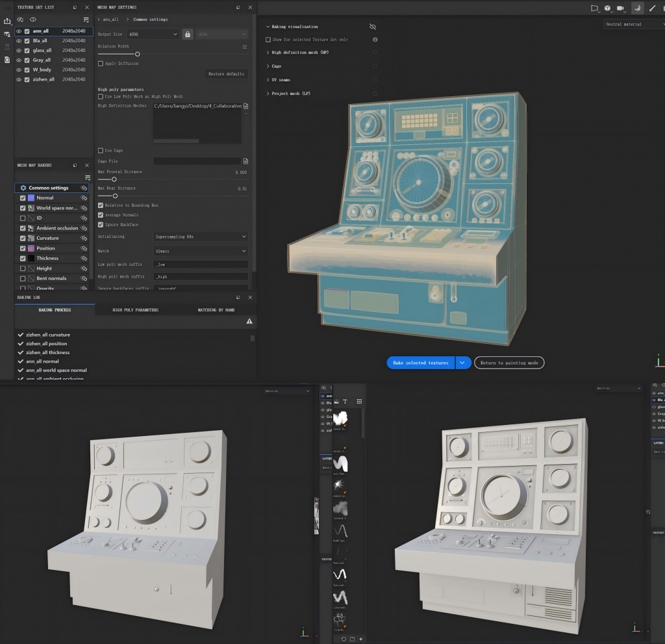Hide the glass_all texture set

[19, 51]
